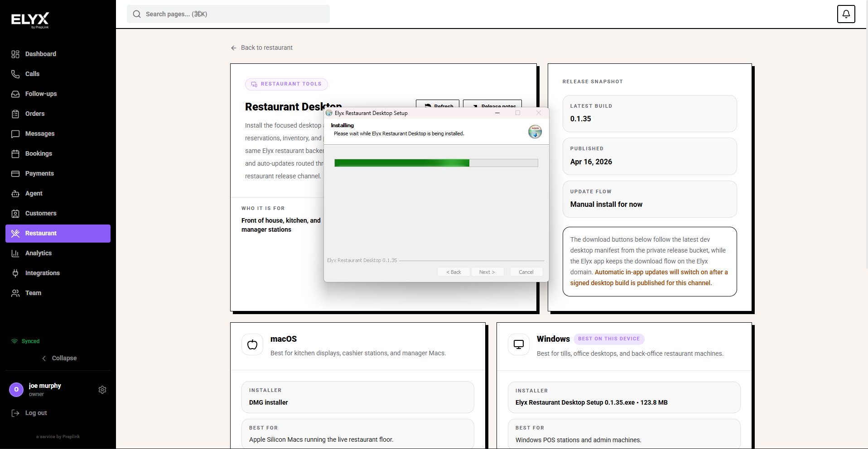Click the Setup title bar icon
The width and height of the screenshot is (868, 449).
[x=329, y=113]
